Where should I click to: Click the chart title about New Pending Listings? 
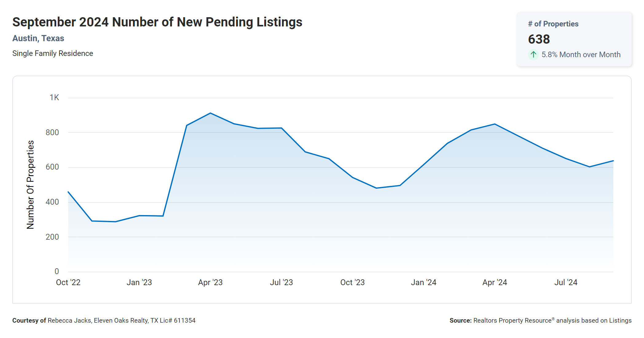click(157, 22)
